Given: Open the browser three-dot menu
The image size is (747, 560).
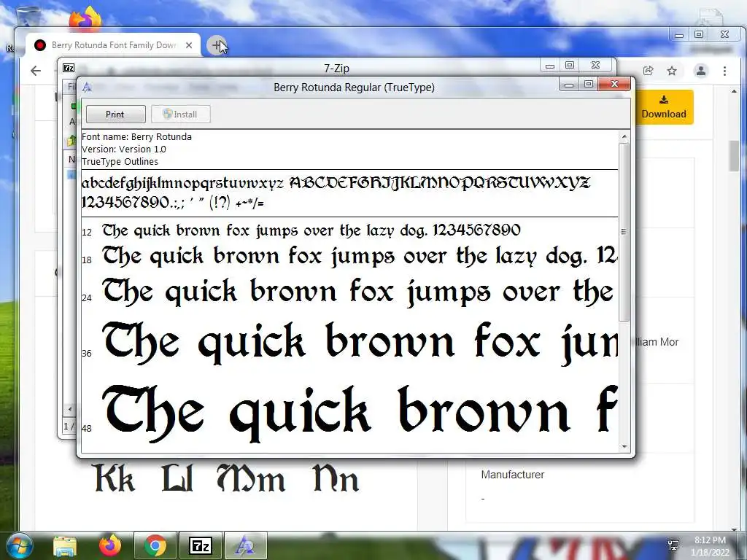Looking at the screenshot, I should click(x=724, y=71).
